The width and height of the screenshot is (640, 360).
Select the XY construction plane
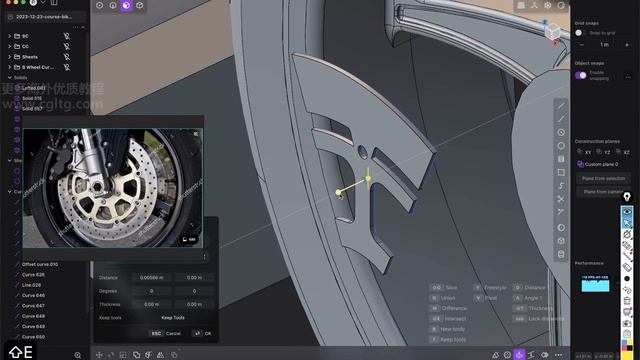(584, 152)
